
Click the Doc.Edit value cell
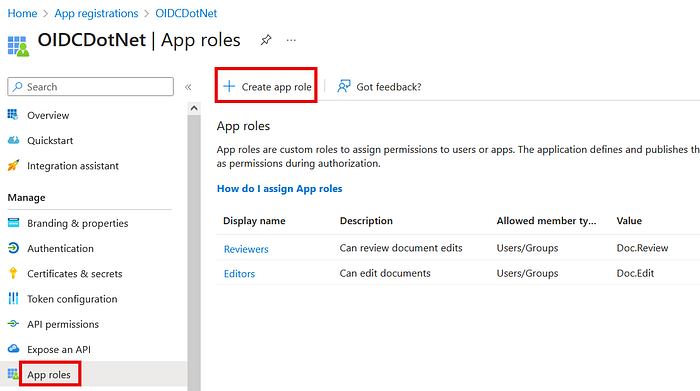pos(635,273)
